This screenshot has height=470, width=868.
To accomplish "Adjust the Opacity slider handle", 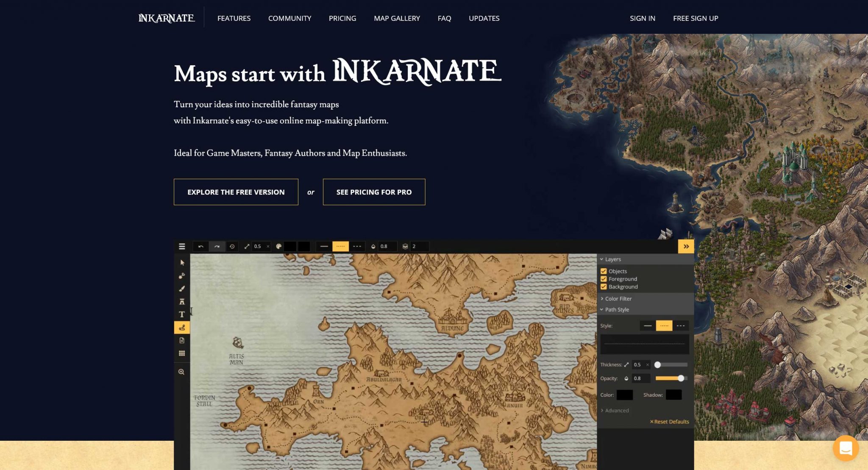I will click(681, 378).
